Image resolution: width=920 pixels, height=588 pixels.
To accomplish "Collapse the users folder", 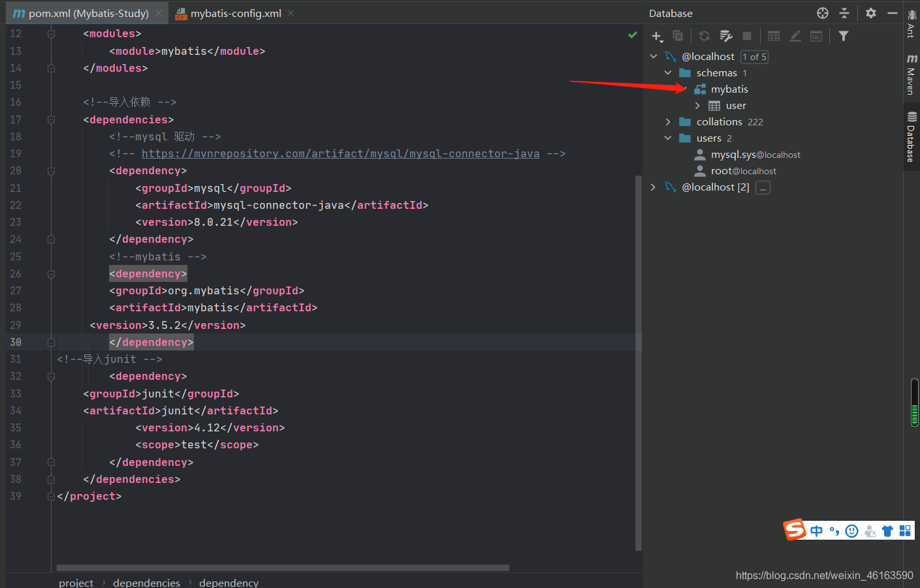I will (668, 138).
